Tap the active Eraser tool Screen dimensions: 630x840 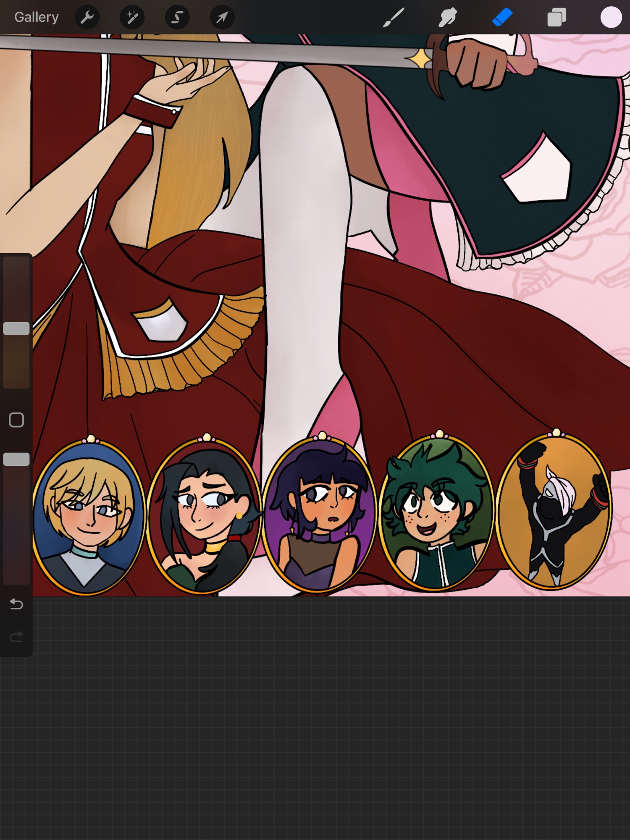[x=502, y=17]
